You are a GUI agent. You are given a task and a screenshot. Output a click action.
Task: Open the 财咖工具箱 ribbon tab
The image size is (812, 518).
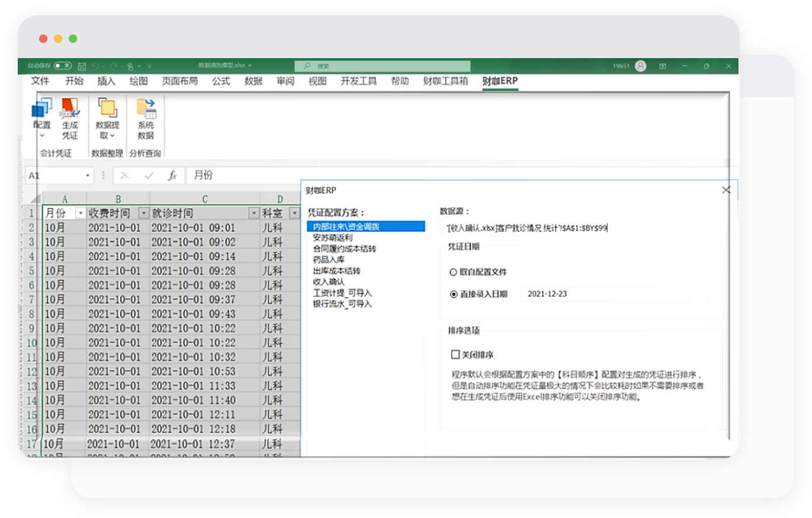point(445,81)
